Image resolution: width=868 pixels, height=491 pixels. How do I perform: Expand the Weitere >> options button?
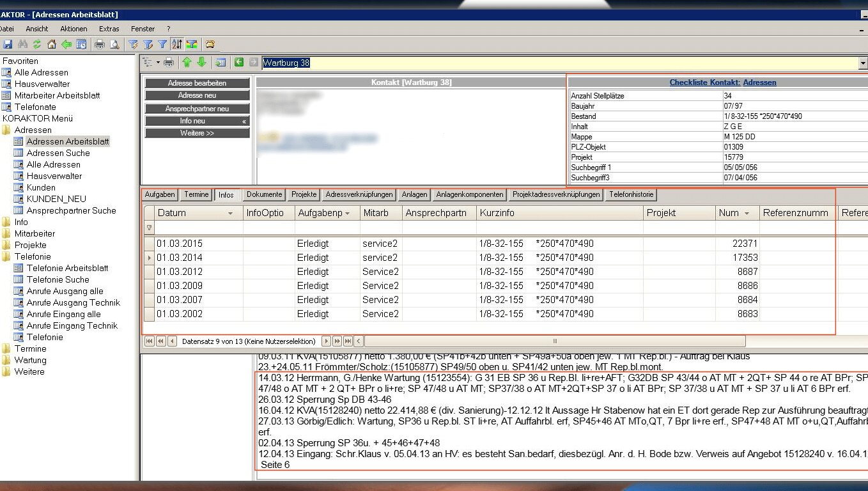pyautogui.click(x=197, y=133)
